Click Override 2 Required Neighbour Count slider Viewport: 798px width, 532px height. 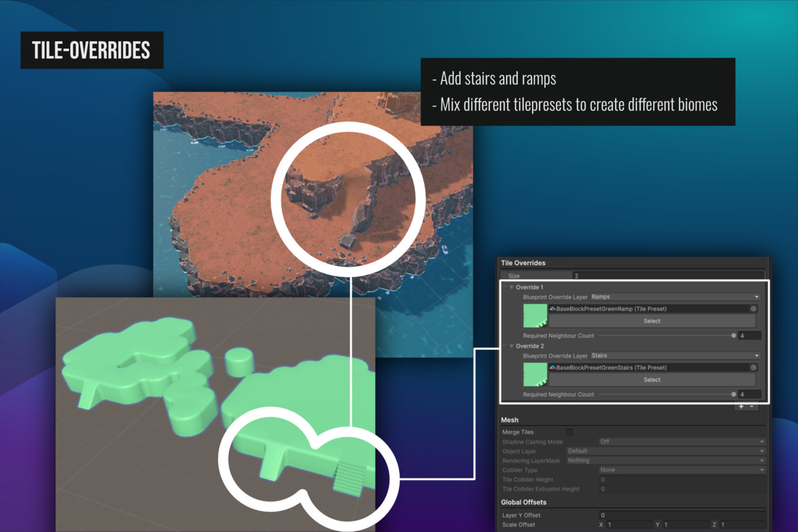(x=666, y=394)
